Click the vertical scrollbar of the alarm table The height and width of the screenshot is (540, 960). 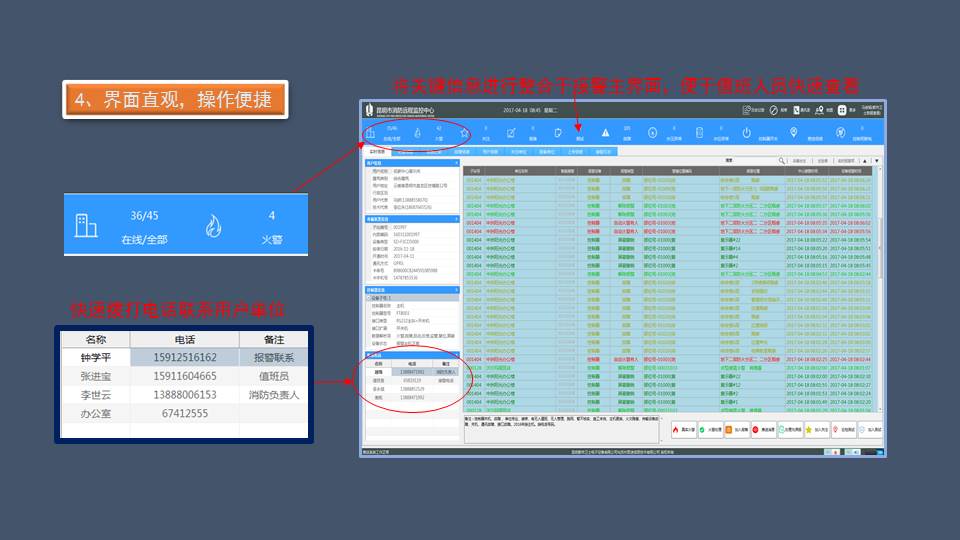click(880, 288)
